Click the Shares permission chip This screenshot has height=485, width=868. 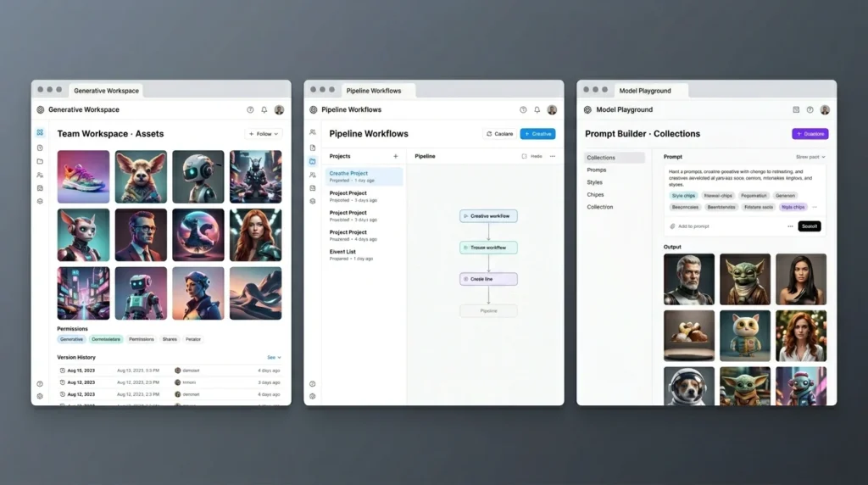tap(170, 339)
